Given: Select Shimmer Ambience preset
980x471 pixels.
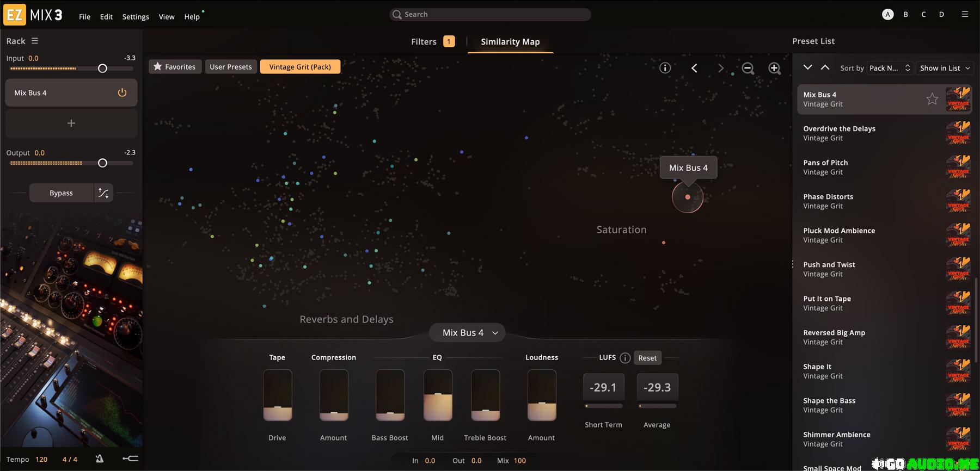Looking at the screenshot, I should click(x=885, y=439).
